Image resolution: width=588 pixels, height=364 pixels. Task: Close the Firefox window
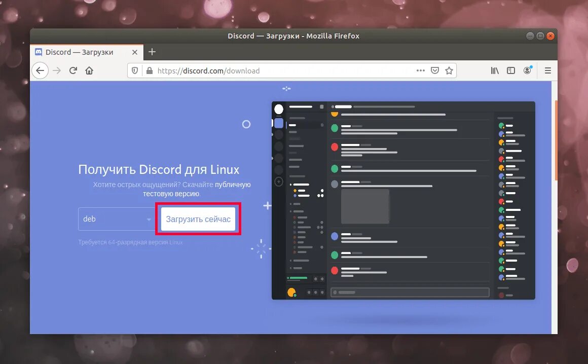[550, 36]
